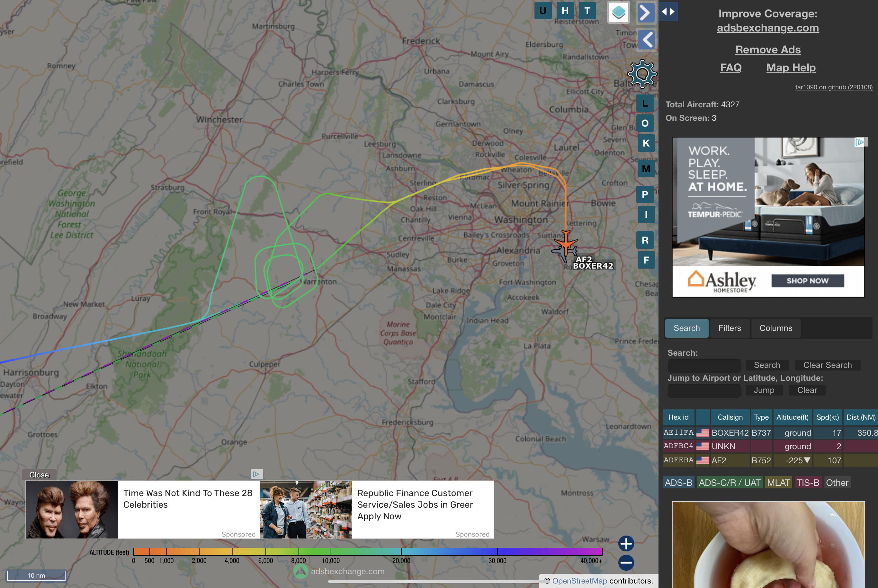Zoom in with the plus icon
878x588 pixels.
click(x=626, y=543)
